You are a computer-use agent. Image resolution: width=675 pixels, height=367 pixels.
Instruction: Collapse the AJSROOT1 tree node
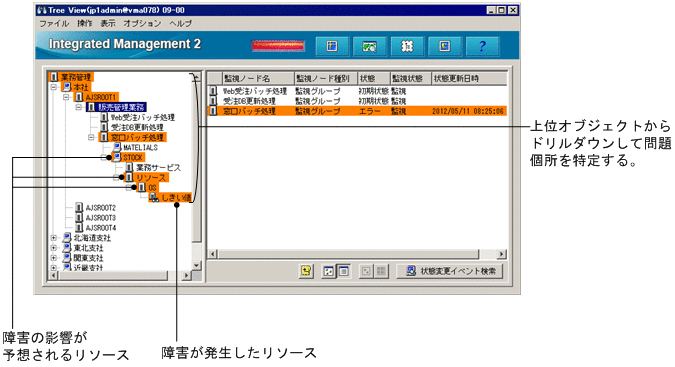(66, 97)
